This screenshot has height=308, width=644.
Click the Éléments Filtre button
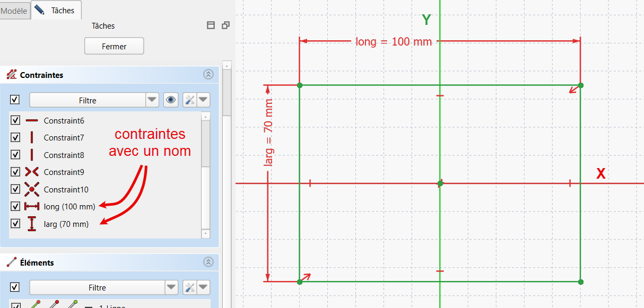[x=97, y=288]
